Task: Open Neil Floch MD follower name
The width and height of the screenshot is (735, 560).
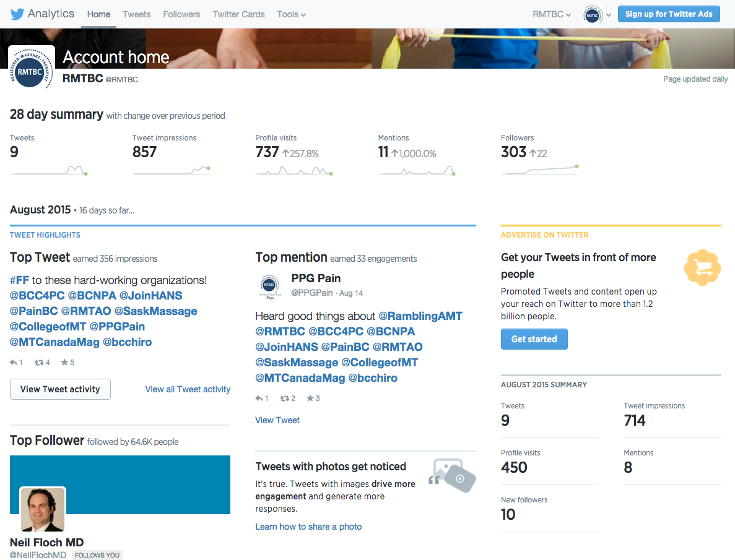Action: point(47,543)
